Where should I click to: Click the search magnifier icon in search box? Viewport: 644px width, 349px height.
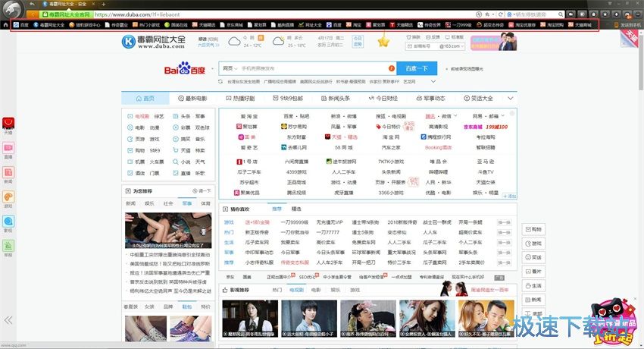coord(561,14)
